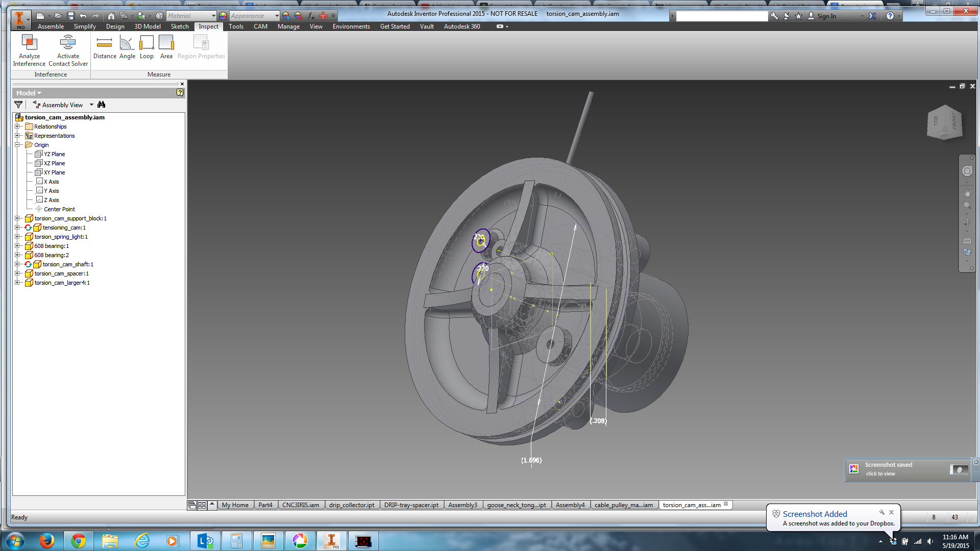Switch to the Tools ribbon tab
This screenshot has width=980, height=551.
(x=236, y=27)
